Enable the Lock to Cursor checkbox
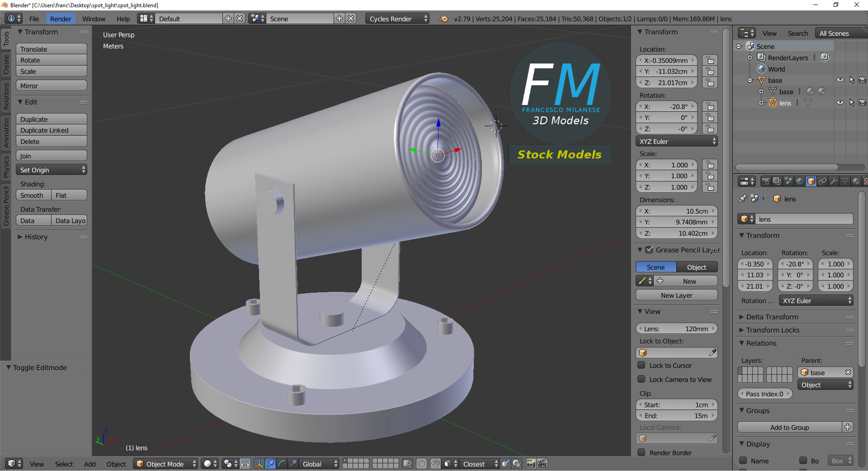The image size is (868, 471). pyautogui.click(x=641, y=365)
